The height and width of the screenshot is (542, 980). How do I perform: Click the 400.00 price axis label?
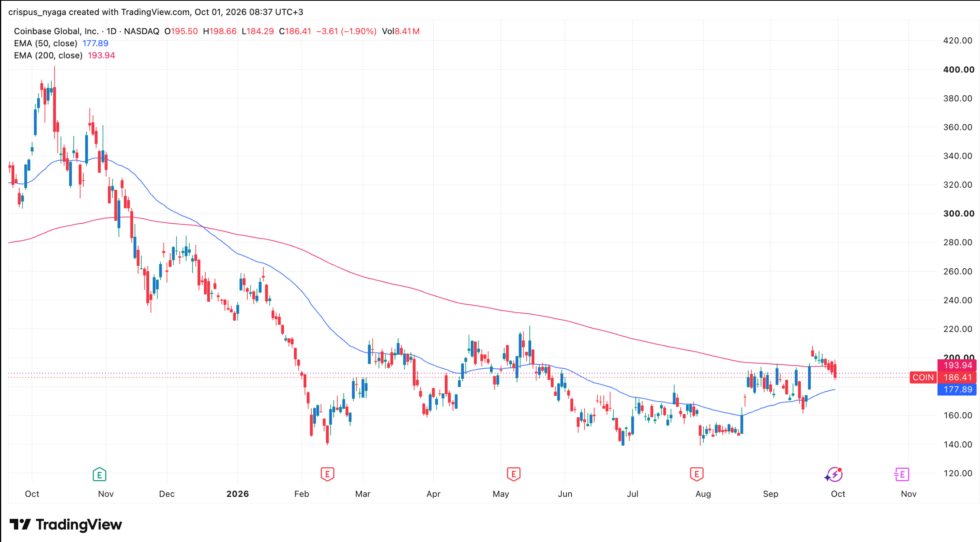point(958,69)
